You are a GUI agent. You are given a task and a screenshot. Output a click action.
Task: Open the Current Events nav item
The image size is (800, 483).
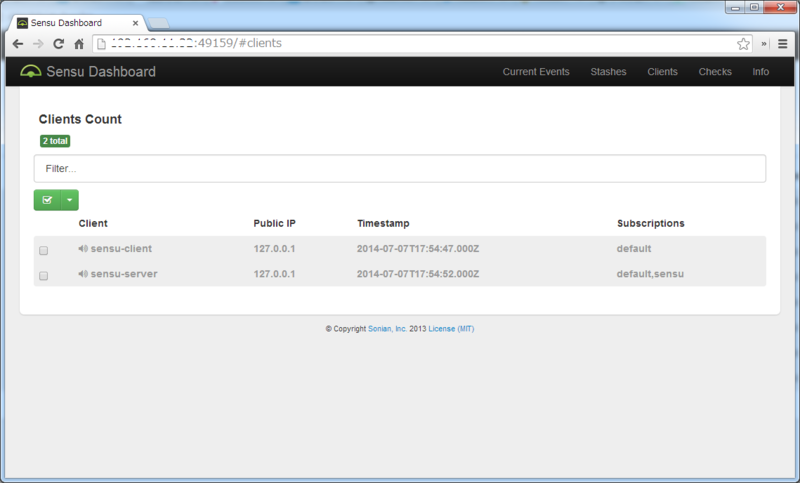(x=536, y=72)
